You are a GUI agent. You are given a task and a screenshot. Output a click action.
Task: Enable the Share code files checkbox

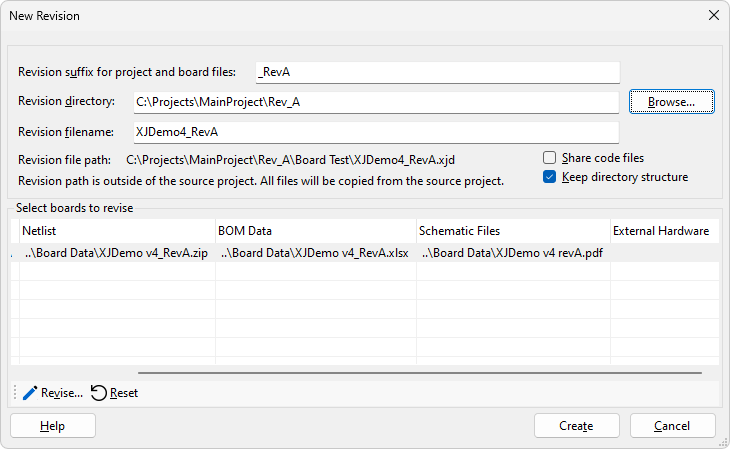click(x=550, y=158)
